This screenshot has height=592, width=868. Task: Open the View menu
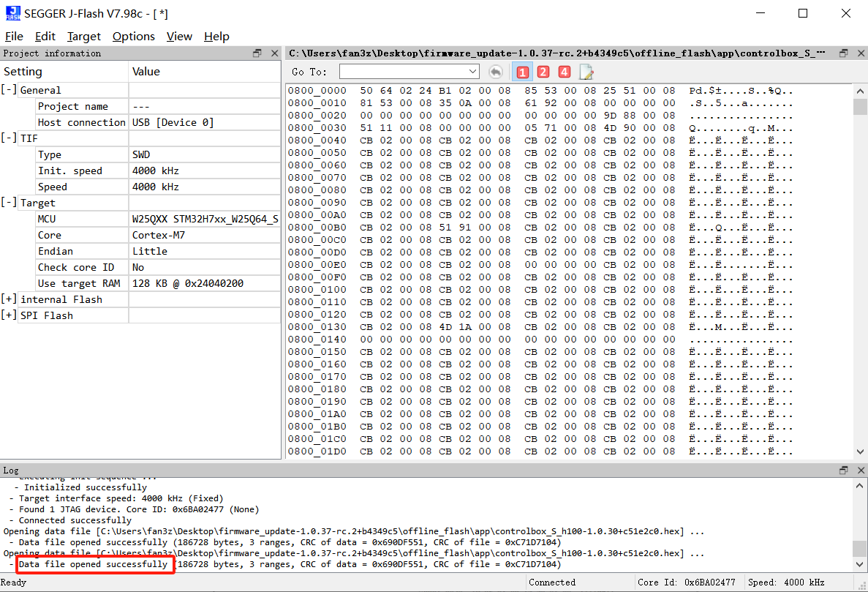tap(179, 37)
